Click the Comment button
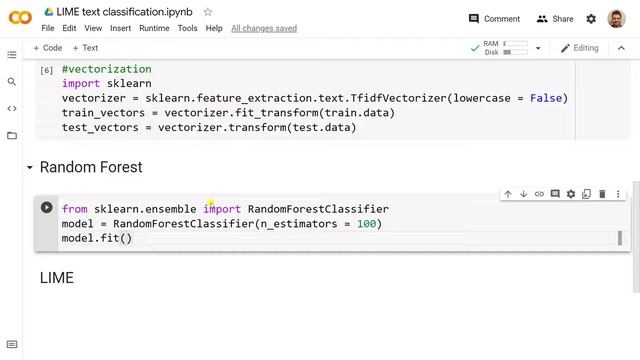 pyautogui.click(x=494, y=19)
